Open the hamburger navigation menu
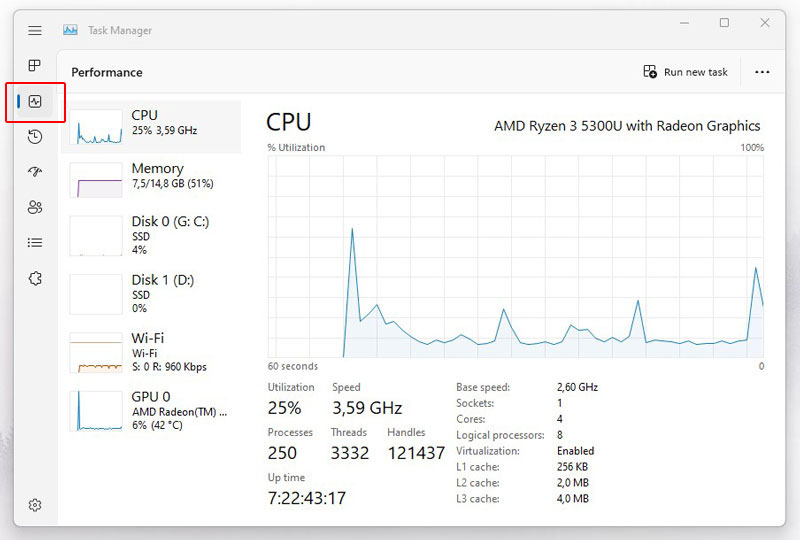The width and height of the screenshot is (800, 540). [35, 31]
